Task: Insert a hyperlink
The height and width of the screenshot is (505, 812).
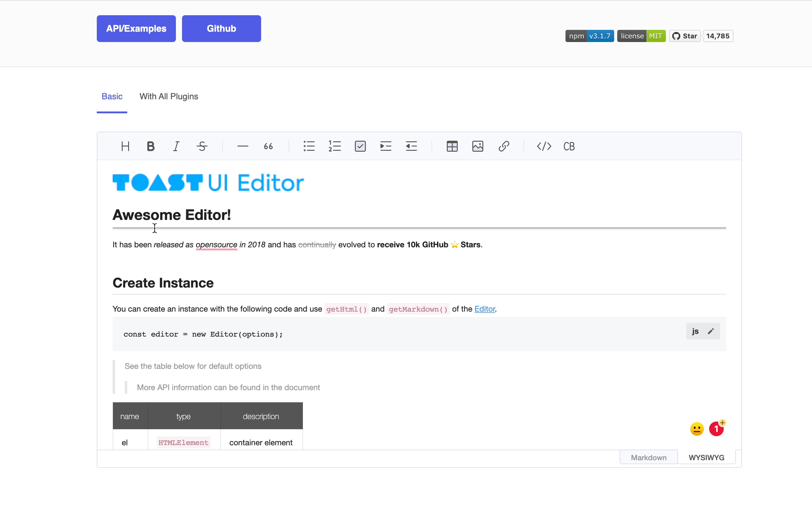Action: pyautogui.click(x=504, y=146)
